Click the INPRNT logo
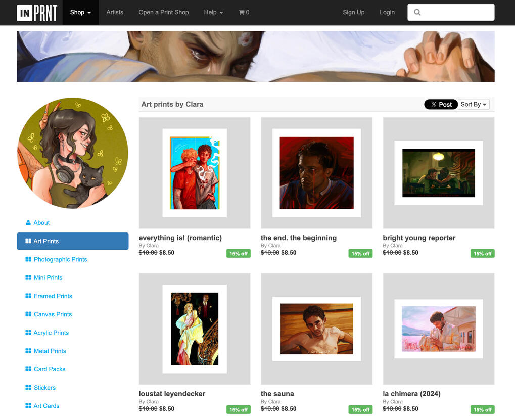This screenshot has height=420, width=515. pos(37,13)
